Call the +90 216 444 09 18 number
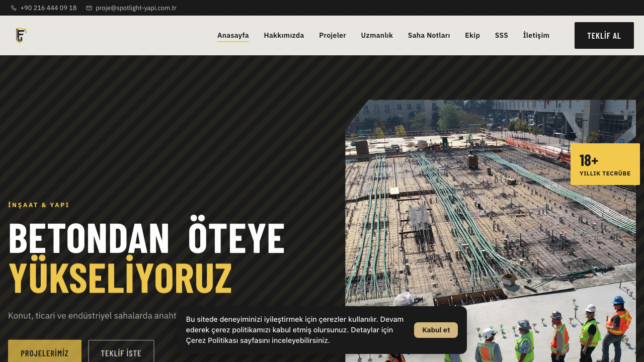This screenshot has width=644, height=362. tap(48, 8)
